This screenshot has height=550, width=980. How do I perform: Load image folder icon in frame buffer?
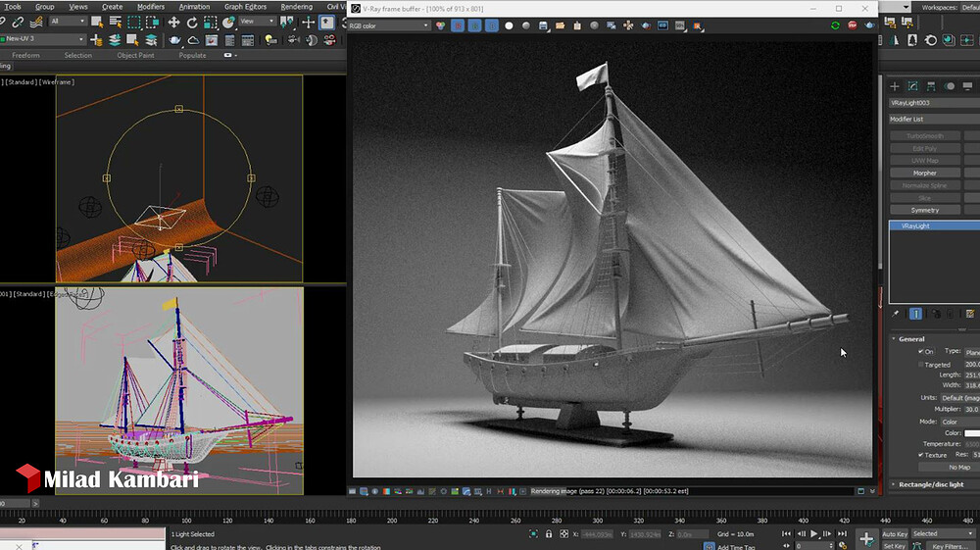click(560, 25)
